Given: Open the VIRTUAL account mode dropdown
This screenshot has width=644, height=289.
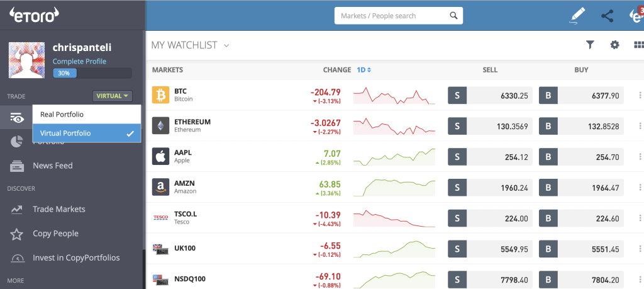Looking at the screenshot, I should (113, 96).
